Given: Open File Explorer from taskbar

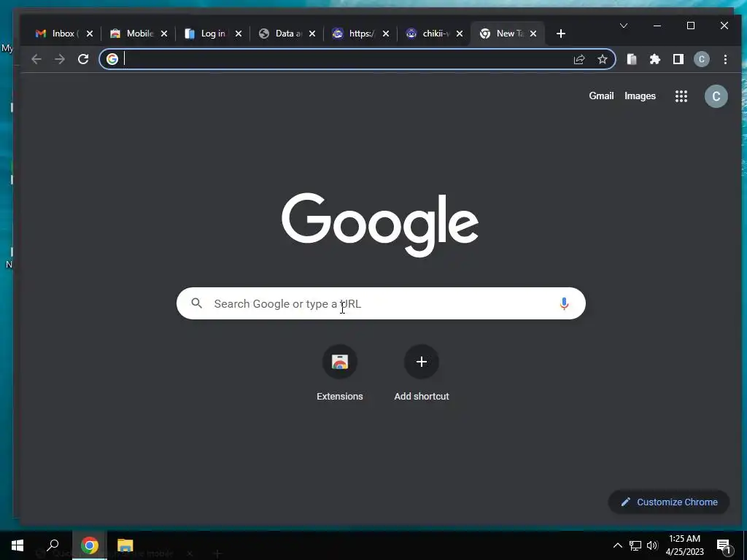Looking at the screenshot, I should (125, 545).
